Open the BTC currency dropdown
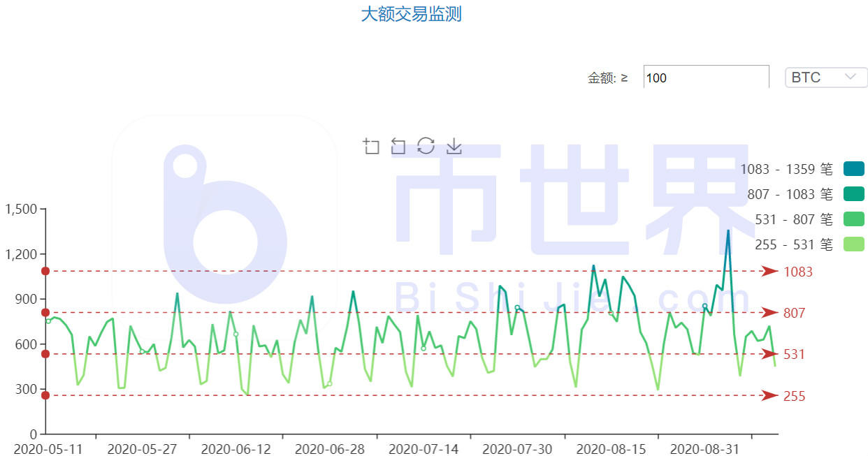The width and height of the screenshot is (868, 456). point(825,77)
